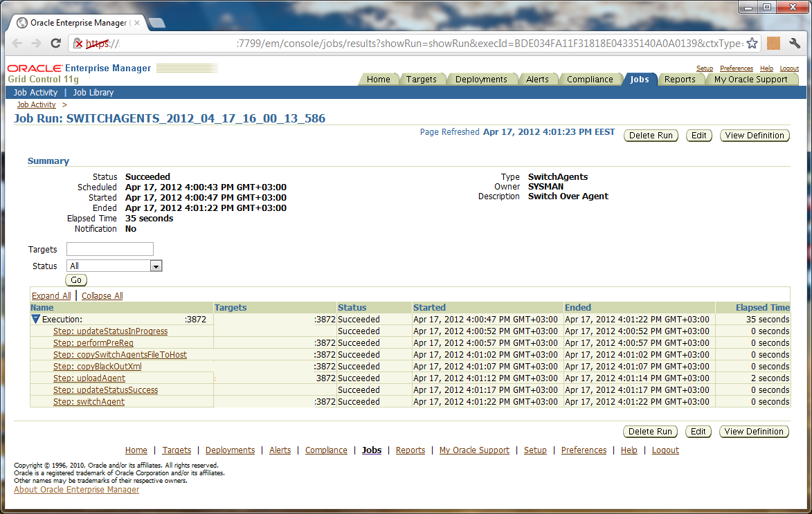Reload the page with refresh icon
This screenshot has width=812, height=514.
(55, 44)
